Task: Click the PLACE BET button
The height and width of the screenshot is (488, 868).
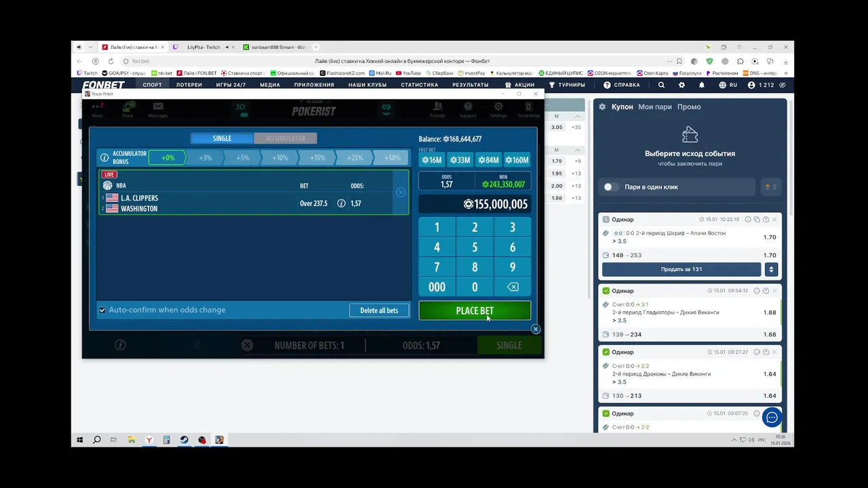Action: (475, 310)
